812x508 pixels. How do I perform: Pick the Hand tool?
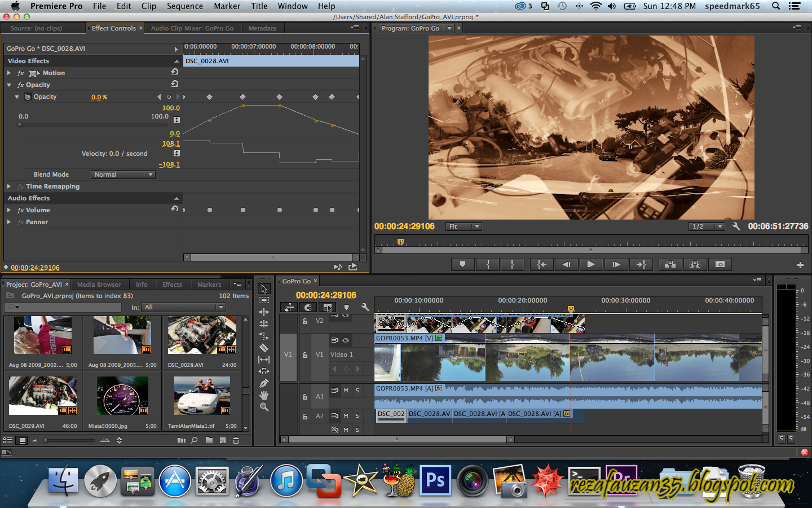pos(264,395)
